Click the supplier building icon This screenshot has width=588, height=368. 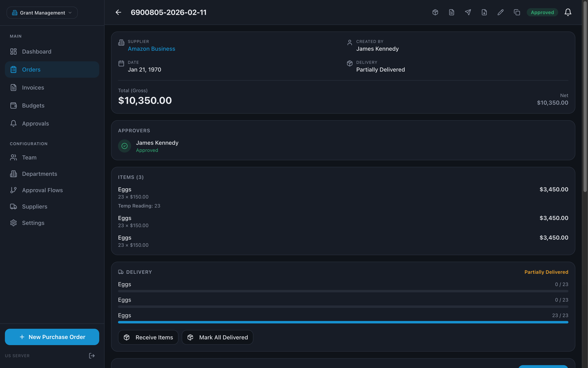(121, 43)
